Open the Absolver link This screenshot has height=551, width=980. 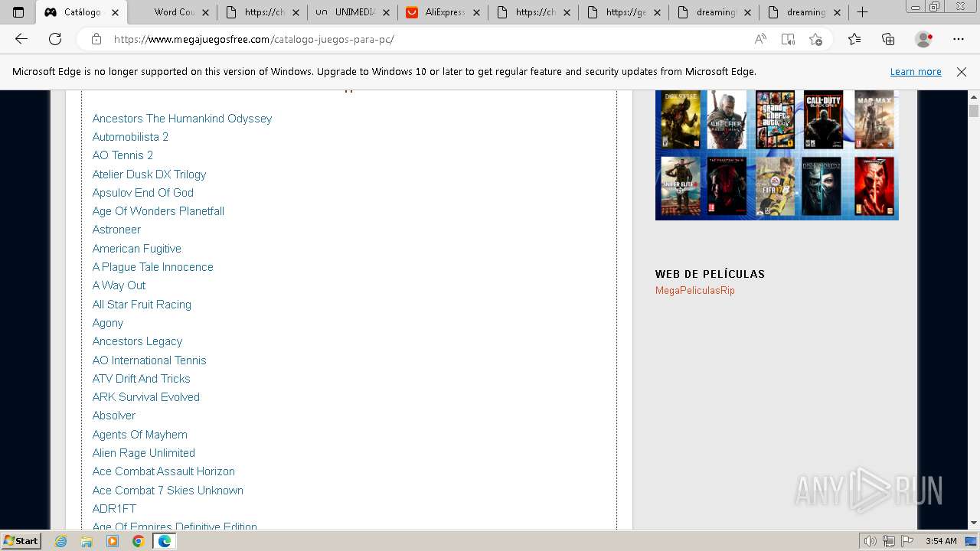114,416
